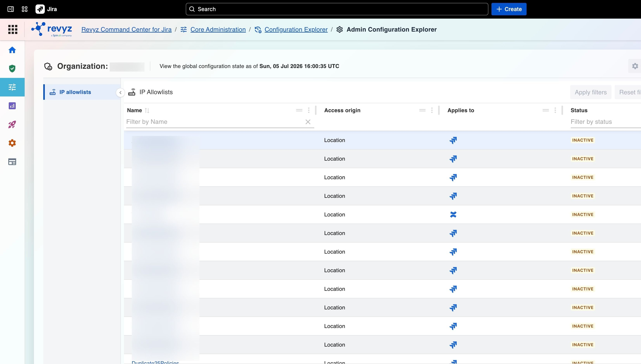Sort the table by Name column
Screen dimensions: 641x364
147,110
